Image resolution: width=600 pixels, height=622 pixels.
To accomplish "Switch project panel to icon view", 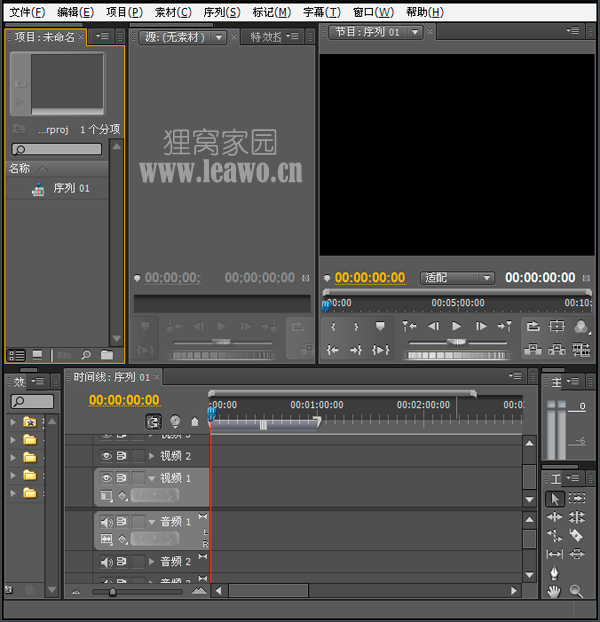I will [x=37, y=355].
